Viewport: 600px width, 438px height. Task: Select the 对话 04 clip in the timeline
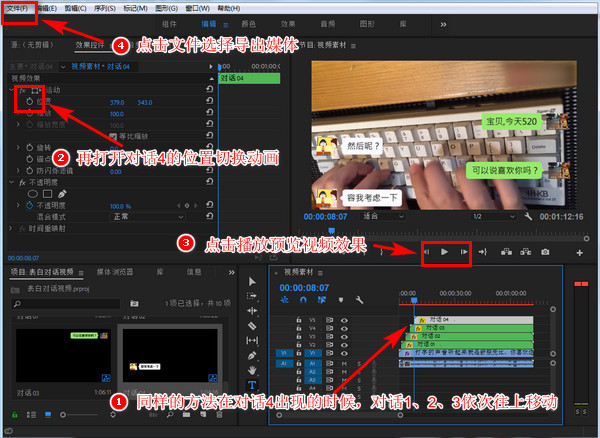point(474,319)
